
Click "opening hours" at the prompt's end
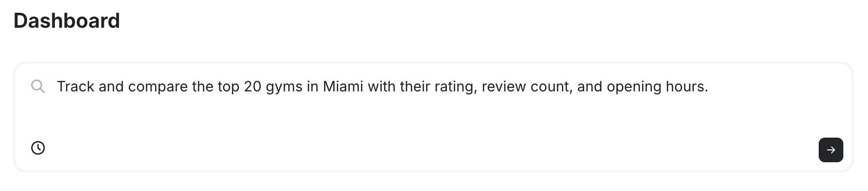[657, 87]
